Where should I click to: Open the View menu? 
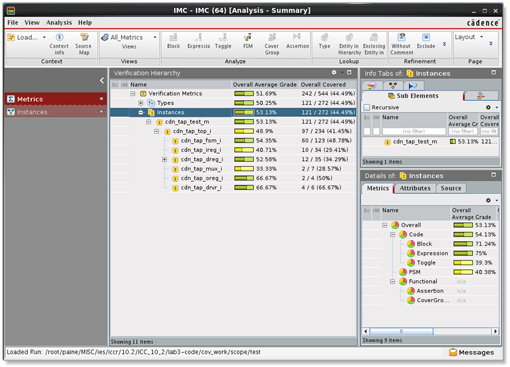coord(32,23)
